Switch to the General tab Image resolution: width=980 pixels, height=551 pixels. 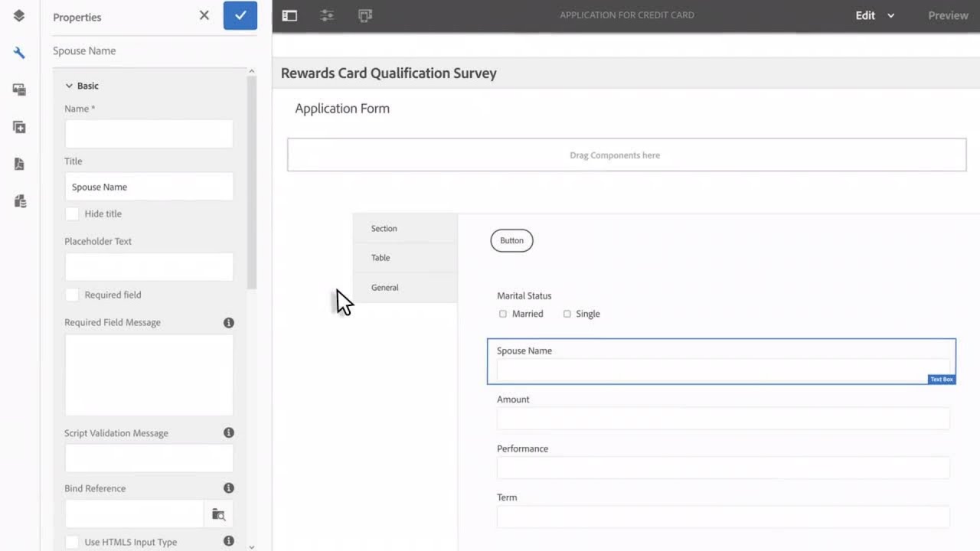click(x=405, y=288)
